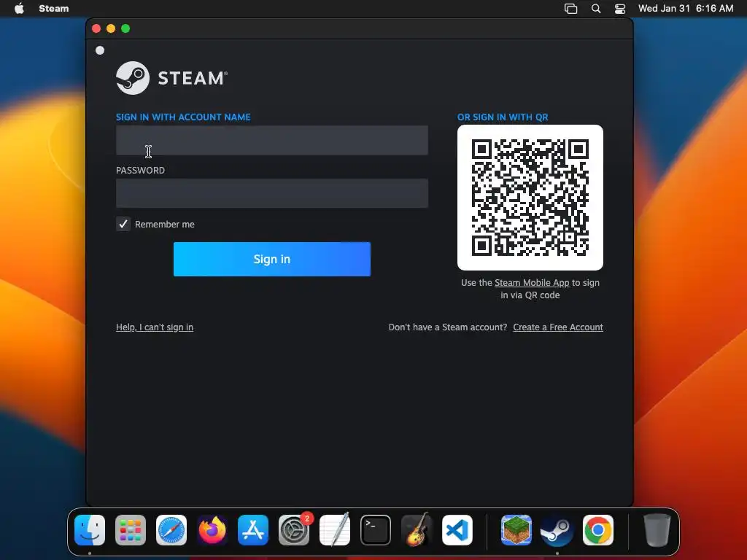Launch GarageBand from the dock
Screen dimensions: 747x560
[417, 530]
